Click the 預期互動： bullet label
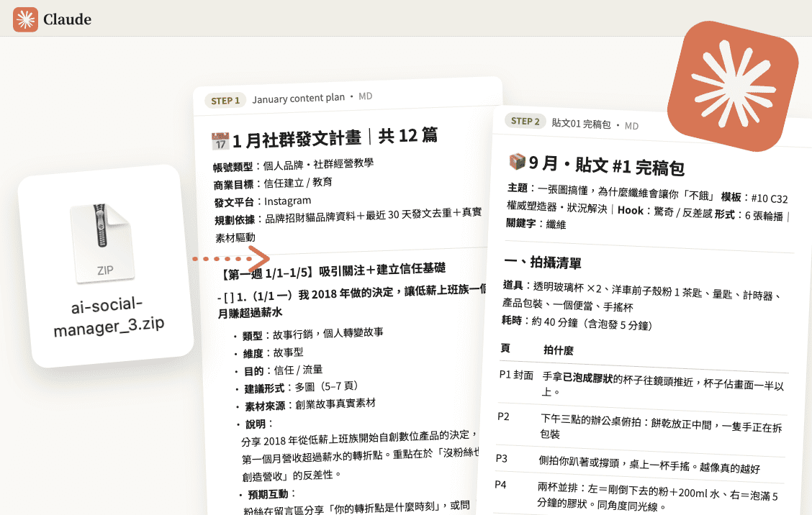812x515 pixels. click(x=272, y=494)
